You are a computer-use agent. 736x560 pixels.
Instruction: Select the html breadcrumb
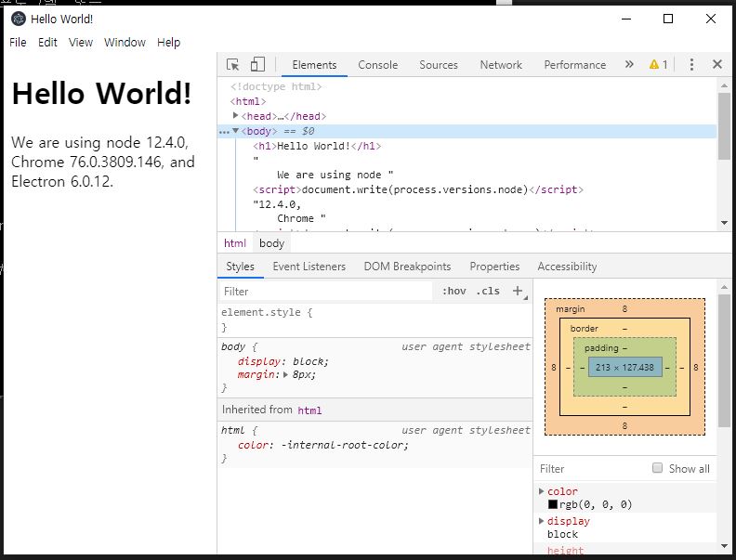(235, 243)
